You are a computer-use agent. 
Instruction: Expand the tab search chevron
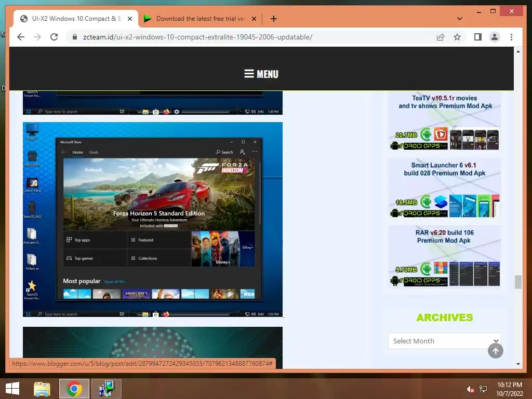click(460, 19)
